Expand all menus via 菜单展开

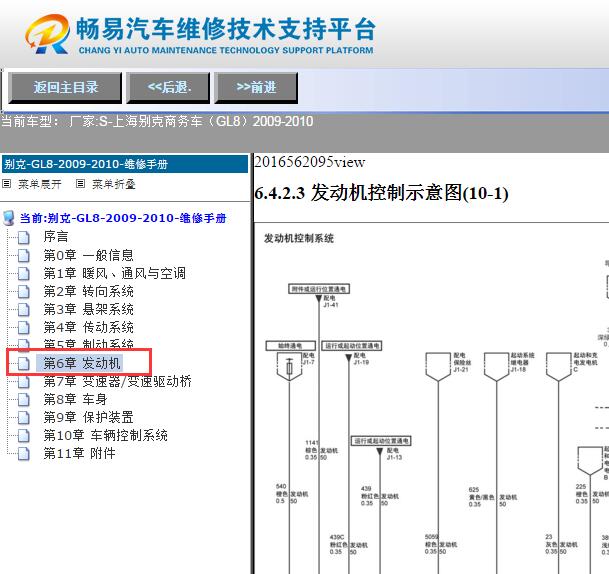[40, 184]
